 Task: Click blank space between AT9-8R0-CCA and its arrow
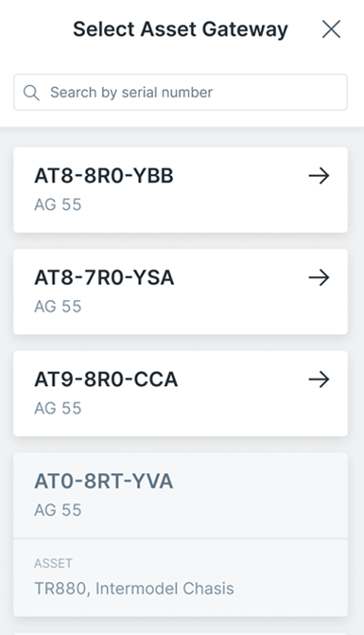point(243,379)
